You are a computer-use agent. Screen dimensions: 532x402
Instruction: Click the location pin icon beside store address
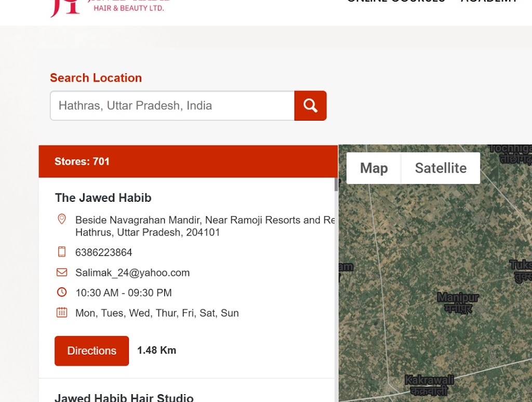point(62,219)
